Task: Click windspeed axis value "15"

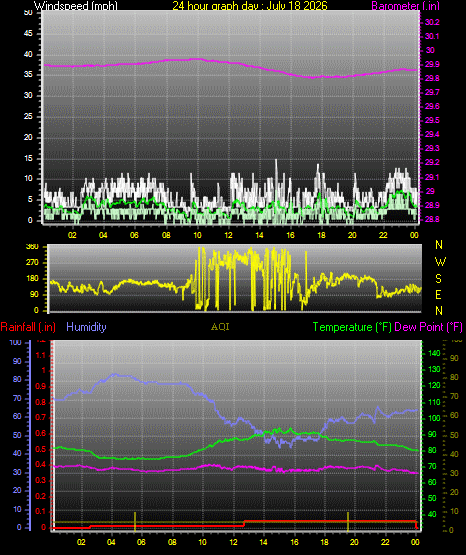Action: 28,158
